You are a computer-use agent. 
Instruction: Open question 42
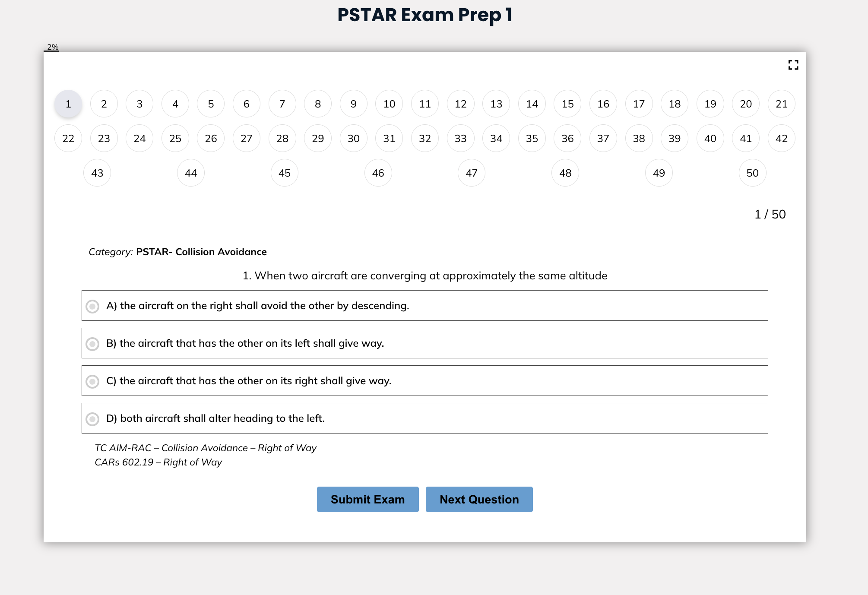pyautogui.click(x=781, y=138)
